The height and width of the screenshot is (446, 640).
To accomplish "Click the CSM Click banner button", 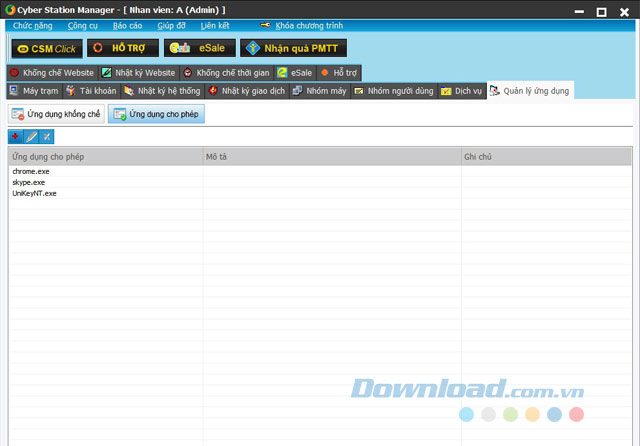I will coord(46,48).
